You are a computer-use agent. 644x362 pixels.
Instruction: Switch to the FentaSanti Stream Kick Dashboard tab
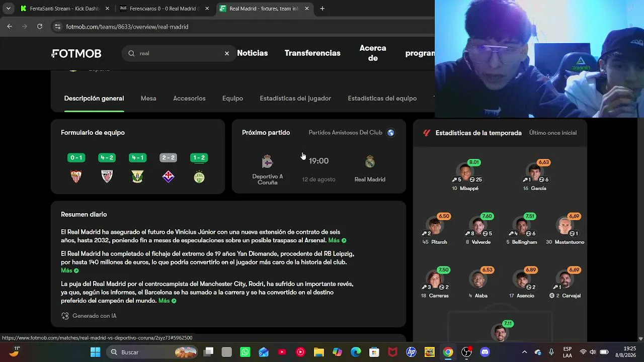coord(64,9)
